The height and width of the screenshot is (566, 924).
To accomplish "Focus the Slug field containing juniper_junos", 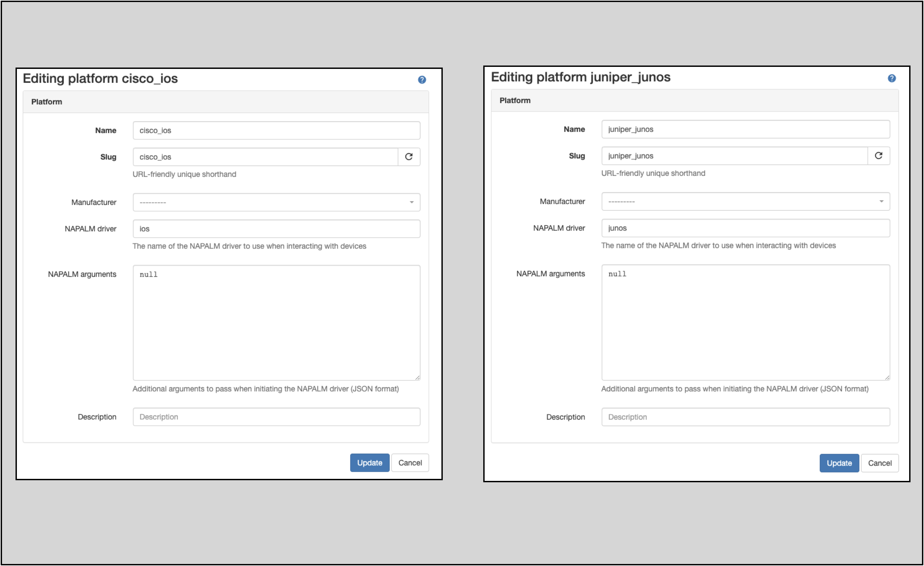I will pos(735,156).
